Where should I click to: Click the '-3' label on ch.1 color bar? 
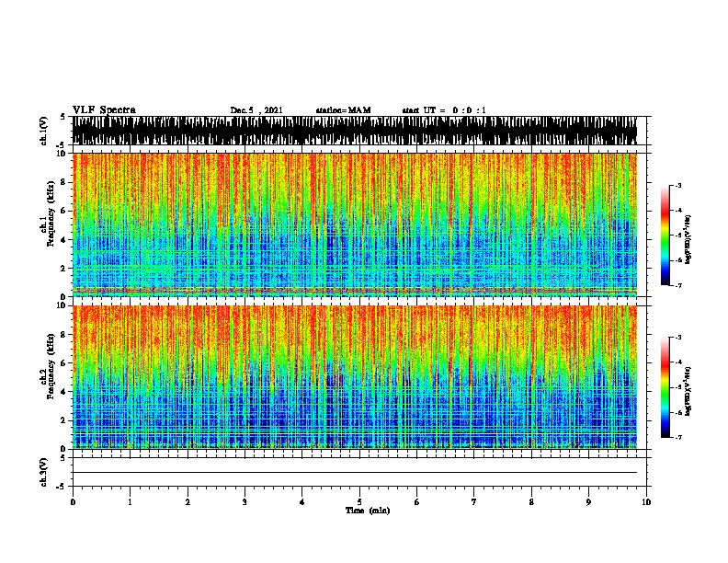(678, 185)
